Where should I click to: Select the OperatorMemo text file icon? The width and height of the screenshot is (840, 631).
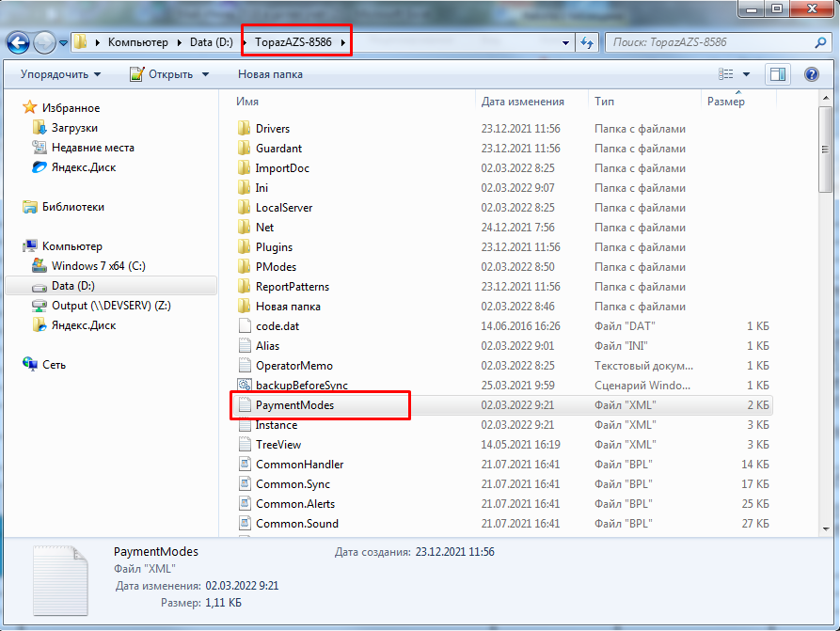pos(245,365)
